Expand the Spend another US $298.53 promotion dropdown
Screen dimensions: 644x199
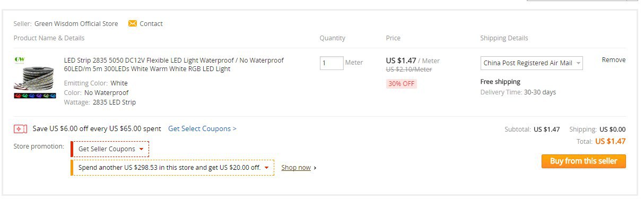pyautogui.click(x=172, y=168)
